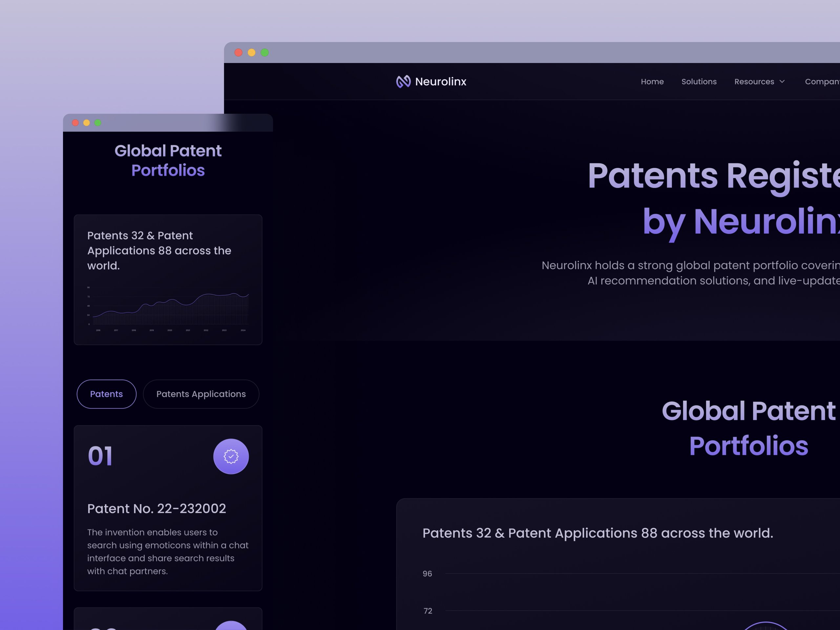Click Portfolios heading in large window
This screenshot has width=840, height=630.
(748, 446)
